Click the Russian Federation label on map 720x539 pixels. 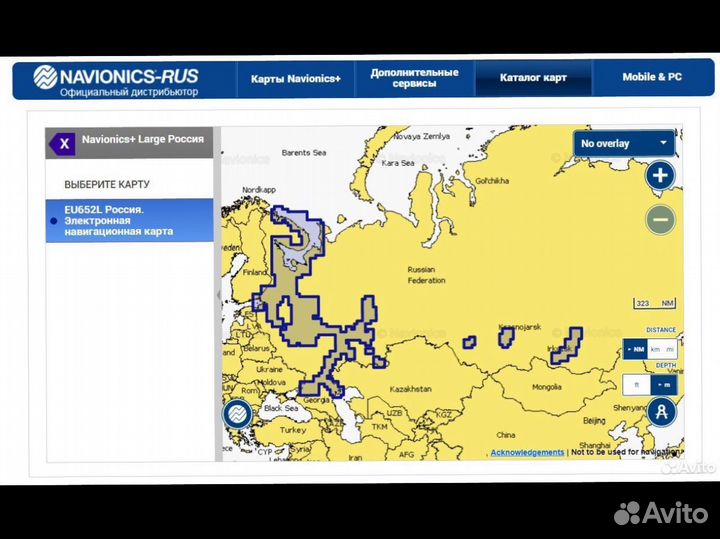click(x=426, y=275)
